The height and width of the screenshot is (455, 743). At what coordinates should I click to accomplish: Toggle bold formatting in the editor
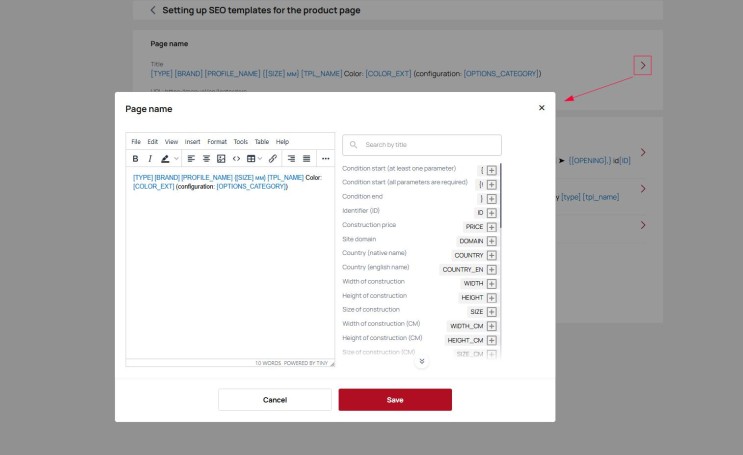click(x=135, y=158)
